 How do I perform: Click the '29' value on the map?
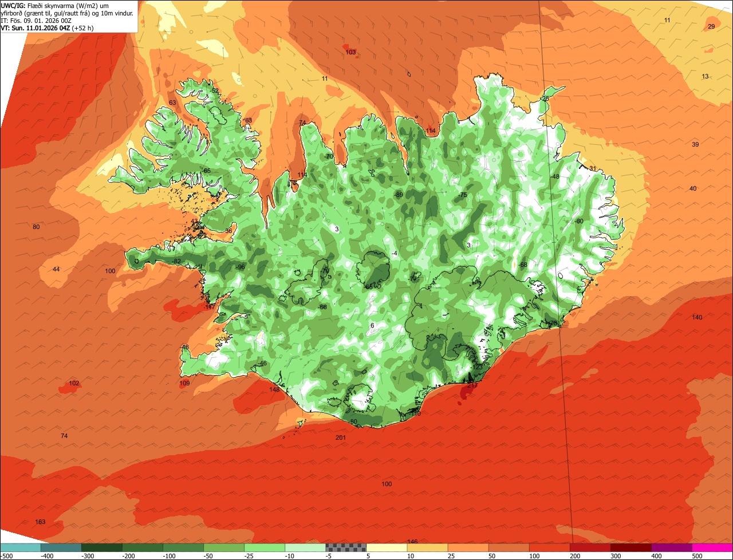tap(711, 26)
